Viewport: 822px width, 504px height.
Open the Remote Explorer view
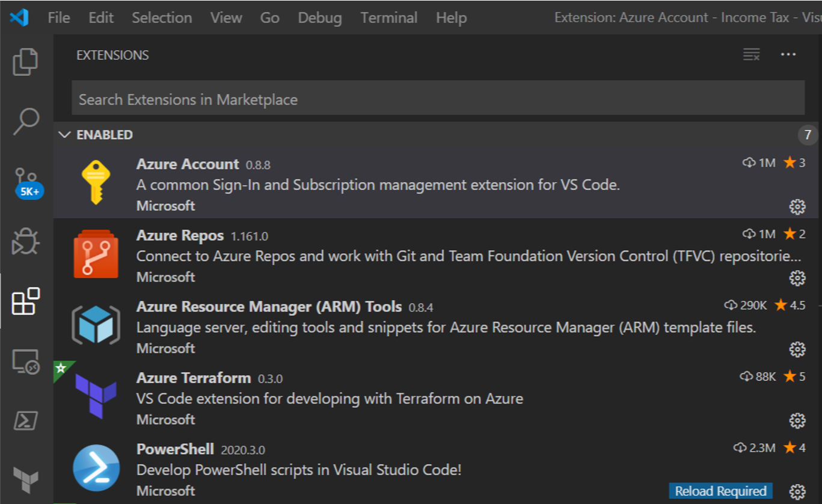coord(25,361)
